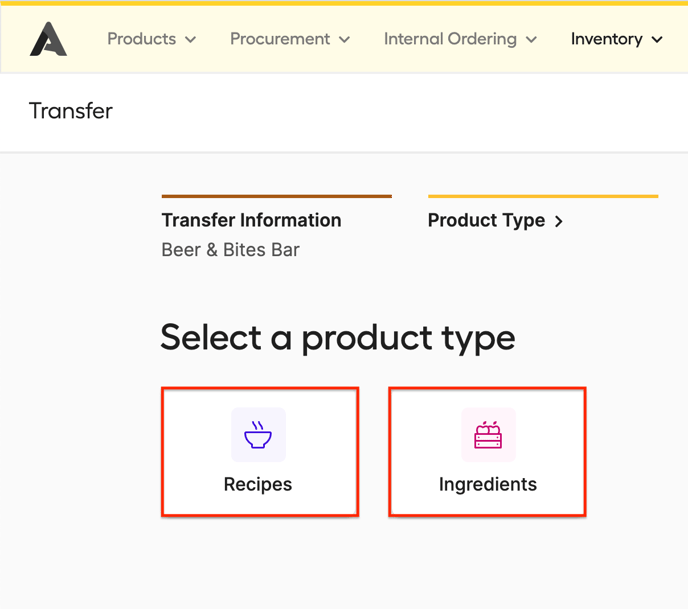This screenshot has width=688, height=609.
Task: Open the Inventory menu
Action: (616, 39)
